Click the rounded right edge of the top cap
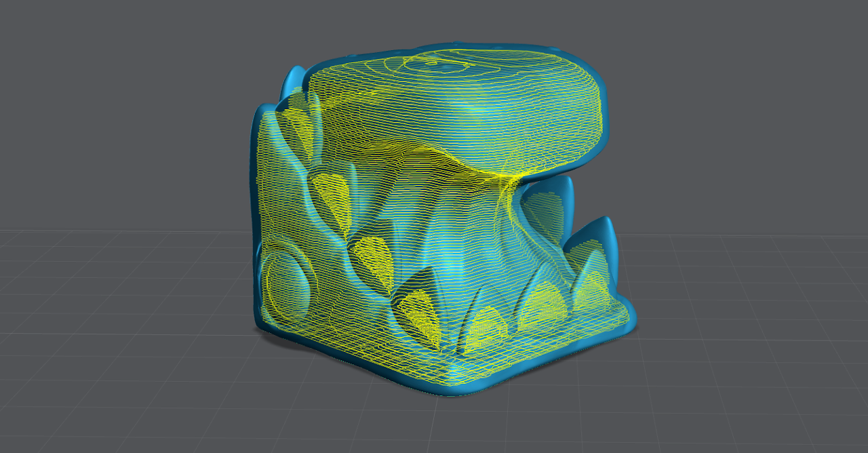 point(602,115)
